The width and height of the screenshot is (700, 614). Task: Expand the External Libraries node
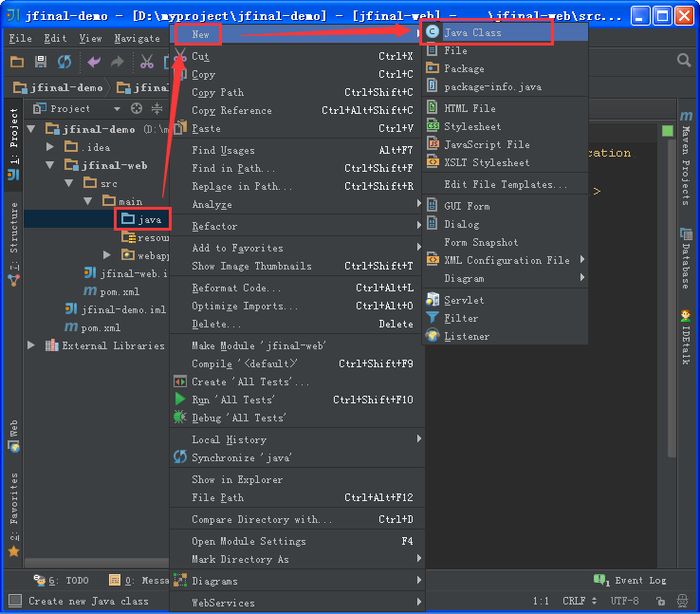[31, 345]
